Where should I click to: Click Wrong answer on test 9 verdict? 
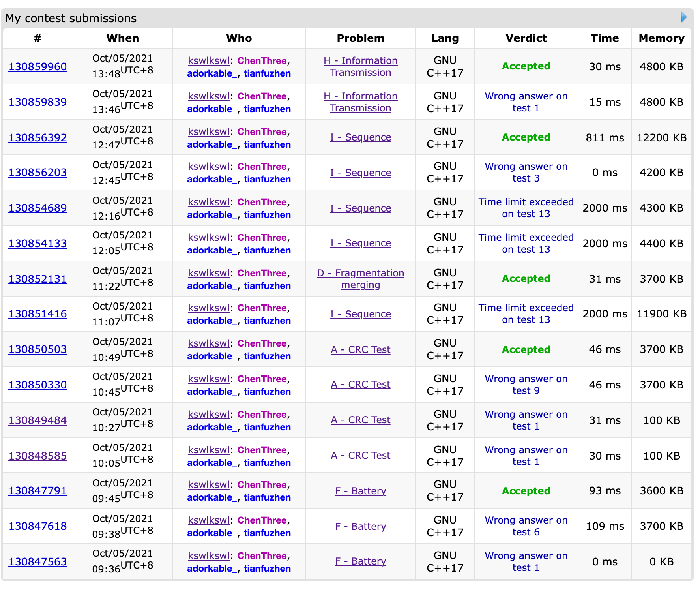coord(526,385)
